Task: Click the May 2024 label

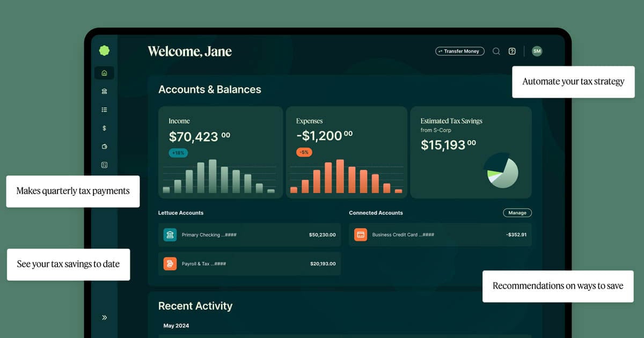Action: [176, 326]
